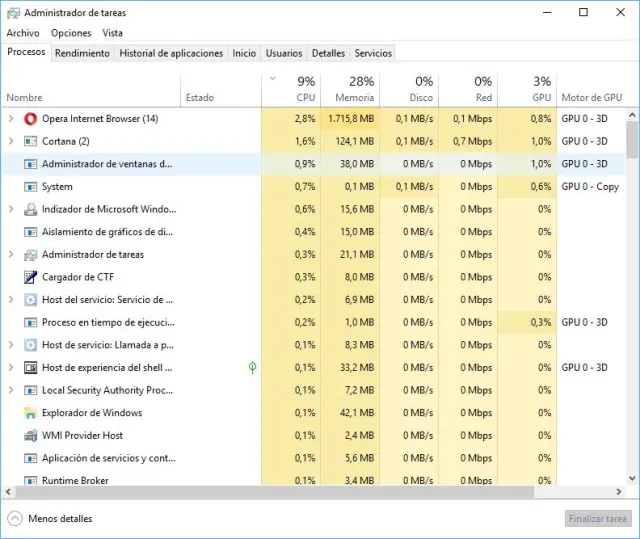Click the Opera Internet Browser process icon
The width and height of the screenshot is (640, 539).
pyautogui.click(x=31, y=119)
